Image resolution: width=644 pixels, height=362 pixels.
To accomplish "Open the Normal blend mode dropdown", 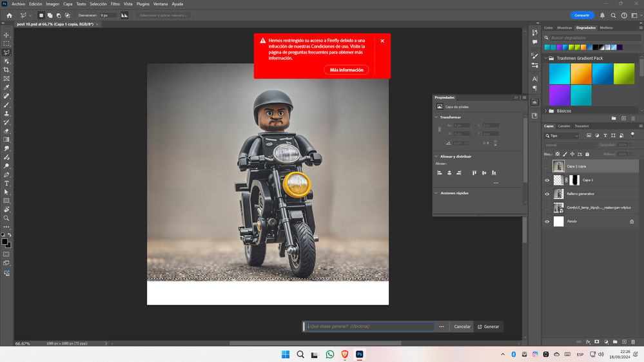I will pos(571,145).
